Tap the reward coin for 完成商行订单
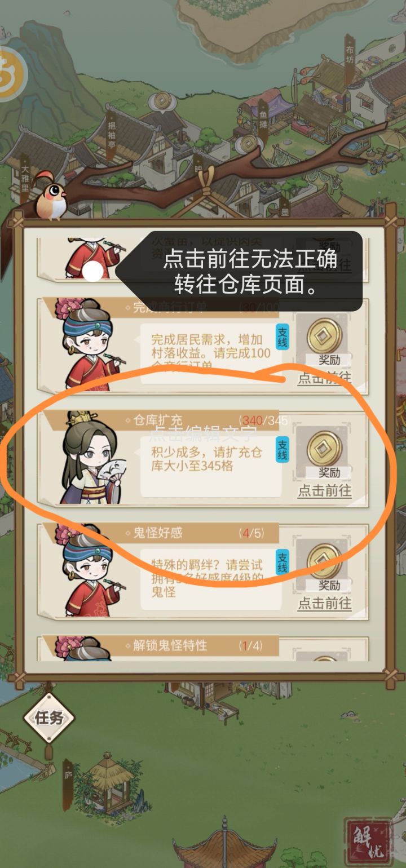 (324, 335)
